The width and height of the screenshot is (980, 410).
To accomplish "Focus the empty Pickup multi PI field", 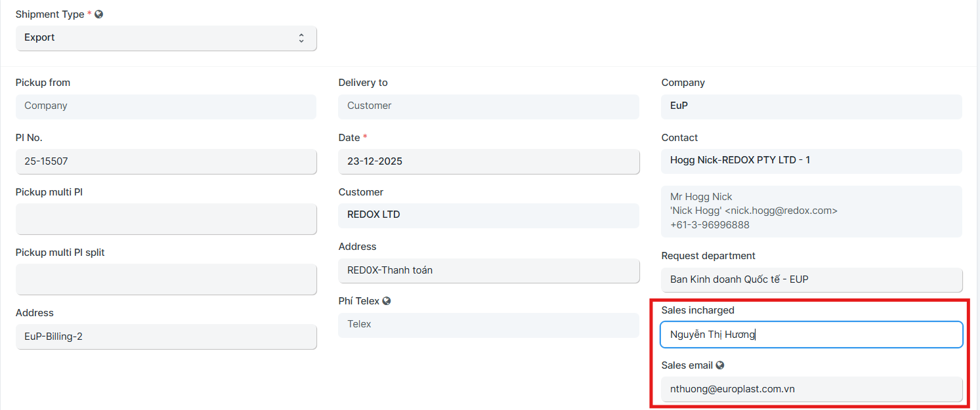I will point(166,218).
